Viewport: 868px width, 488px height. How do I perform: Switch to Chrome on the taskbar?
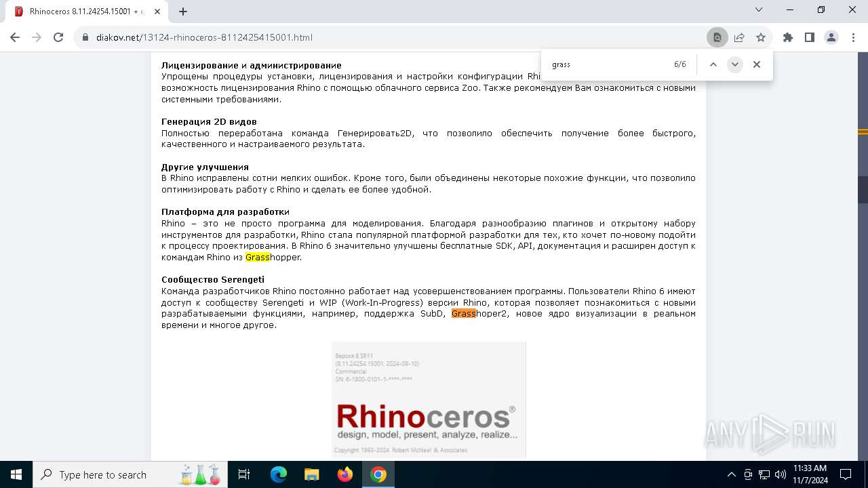click(378, 474)
